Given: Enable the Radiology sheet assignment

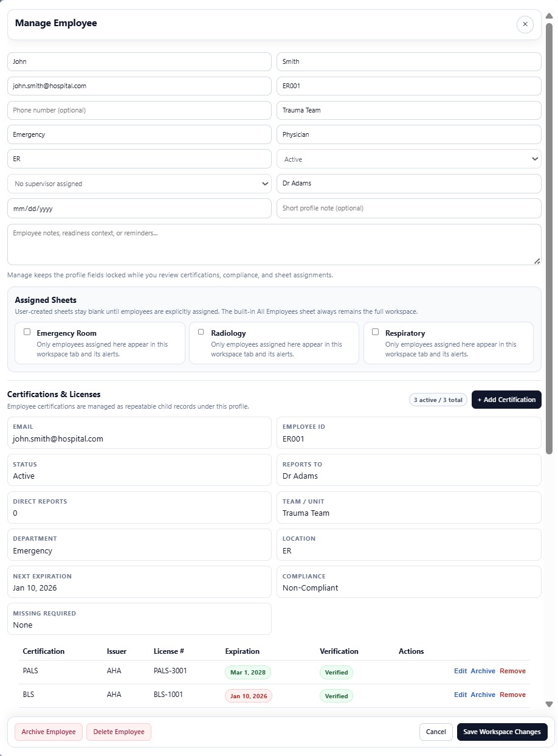Looking at the screenshot, I should click(x=201, y=331).
